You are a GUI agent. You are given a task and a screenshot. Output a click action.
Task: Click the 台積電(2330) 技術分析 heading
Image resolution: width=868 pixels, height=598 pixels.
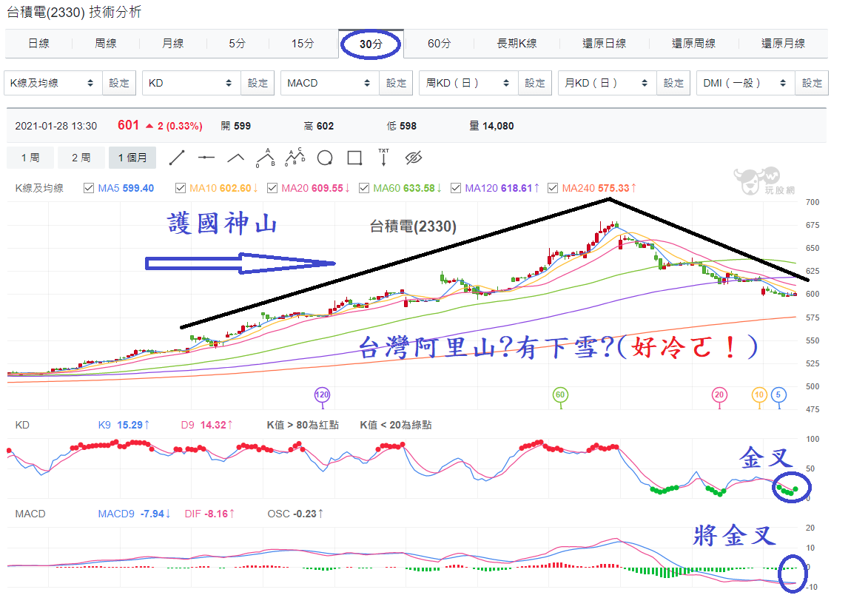click(x=73, y=12)
